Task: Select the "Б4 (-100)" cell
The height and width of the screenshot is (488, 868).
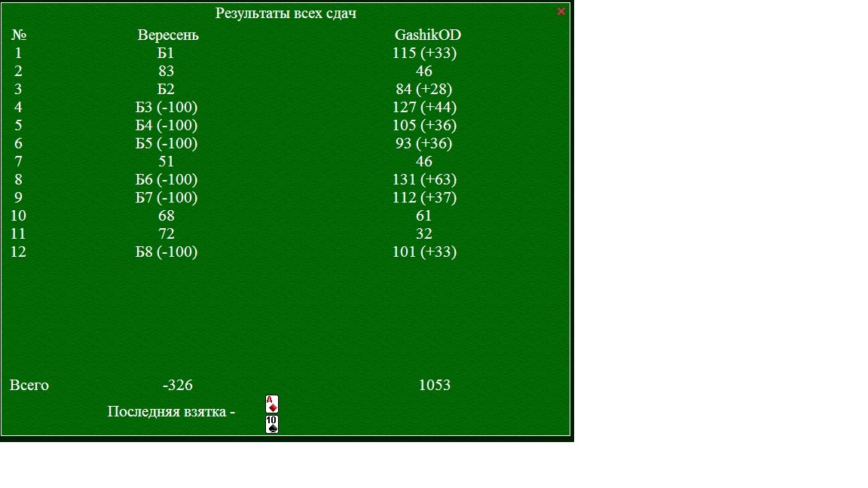Action: [x=166, y=126]
